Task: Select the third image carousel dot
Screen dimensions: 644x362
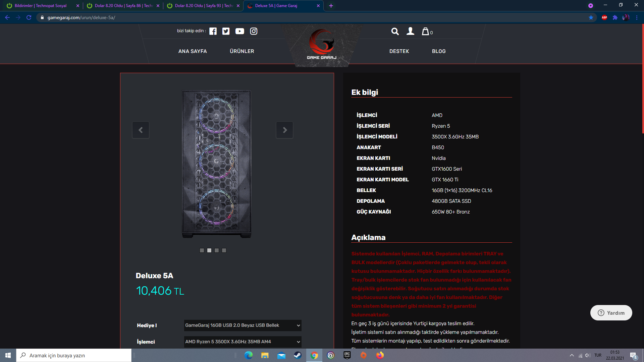Action: 217,250
